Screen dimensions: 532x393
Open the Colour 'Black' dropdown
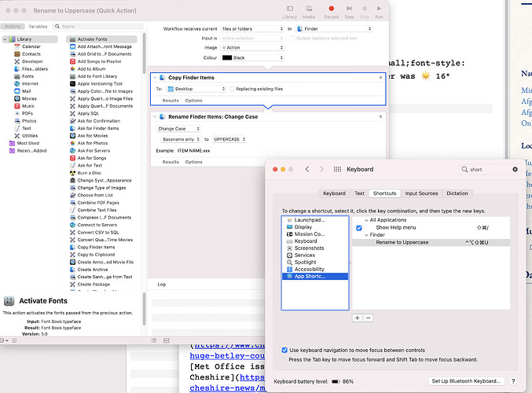(x=252, y=57)
